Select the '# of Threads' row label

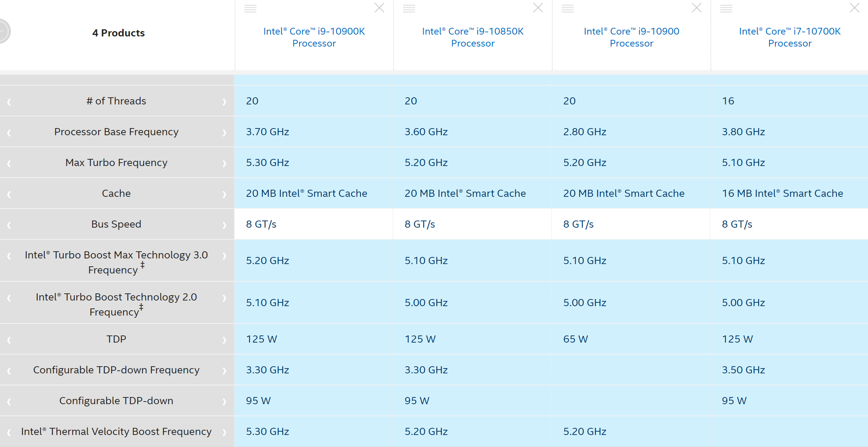click(x=116, y=101)
